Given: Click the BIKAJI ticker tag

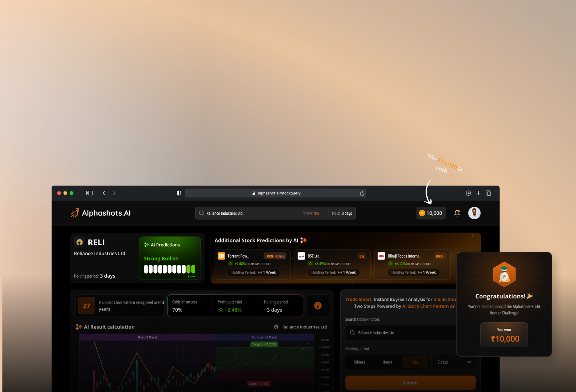Looking at the screenshot, I should (x=440, y=256).
